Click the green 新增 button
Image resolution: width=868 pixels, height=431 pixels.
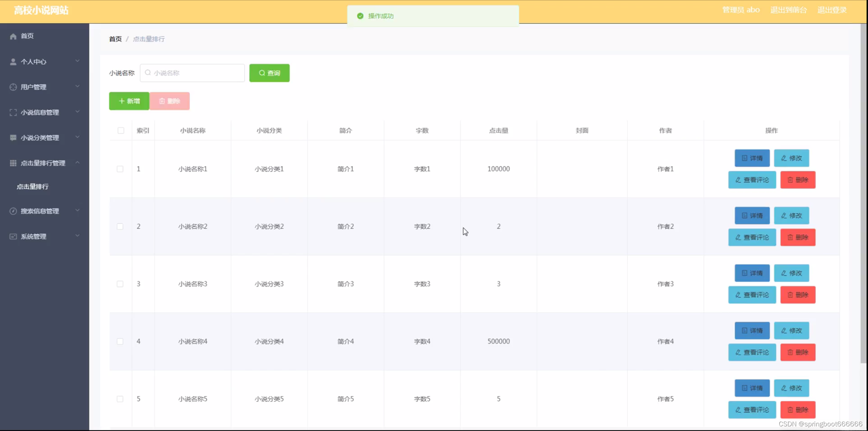[x=129, y=101]
